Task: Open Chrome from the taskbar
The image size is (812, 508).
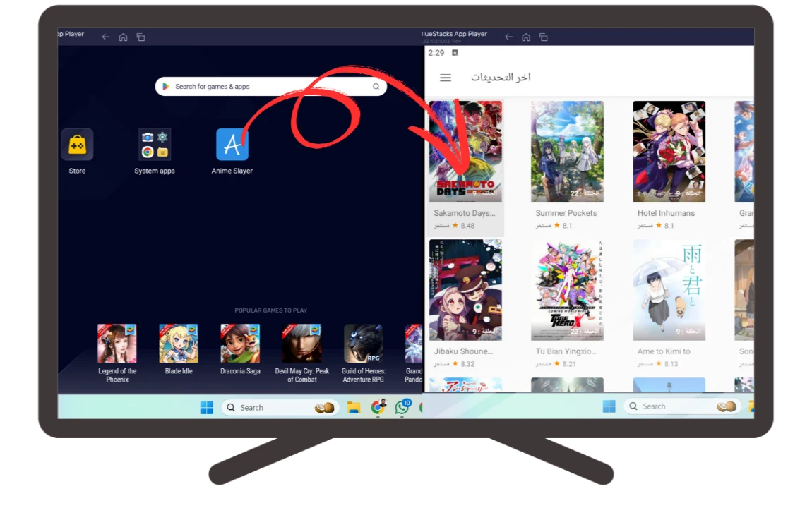Action: coord(378,407)
